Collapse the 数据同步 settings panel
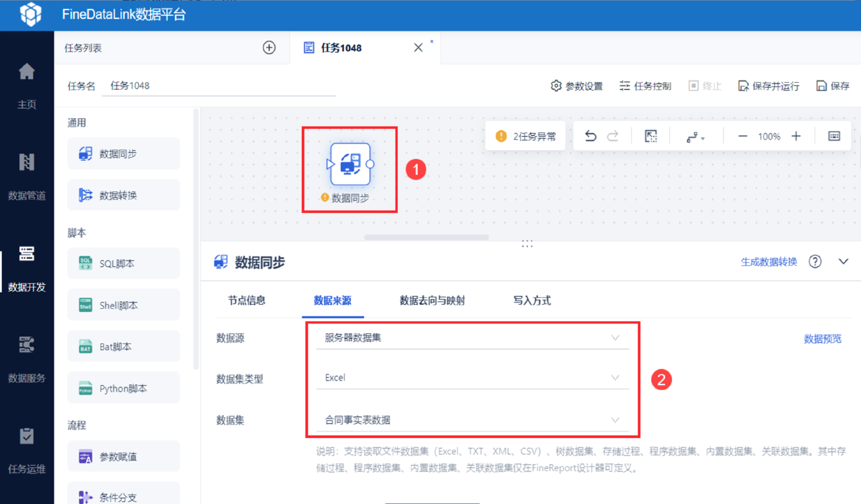The height and width of the screenshot is (504, 861). [844, 262]
